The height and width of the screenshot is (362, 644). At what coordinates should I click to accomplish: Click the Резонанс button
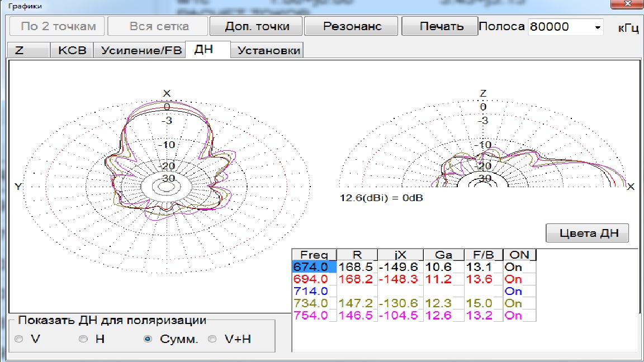[352, 26]
